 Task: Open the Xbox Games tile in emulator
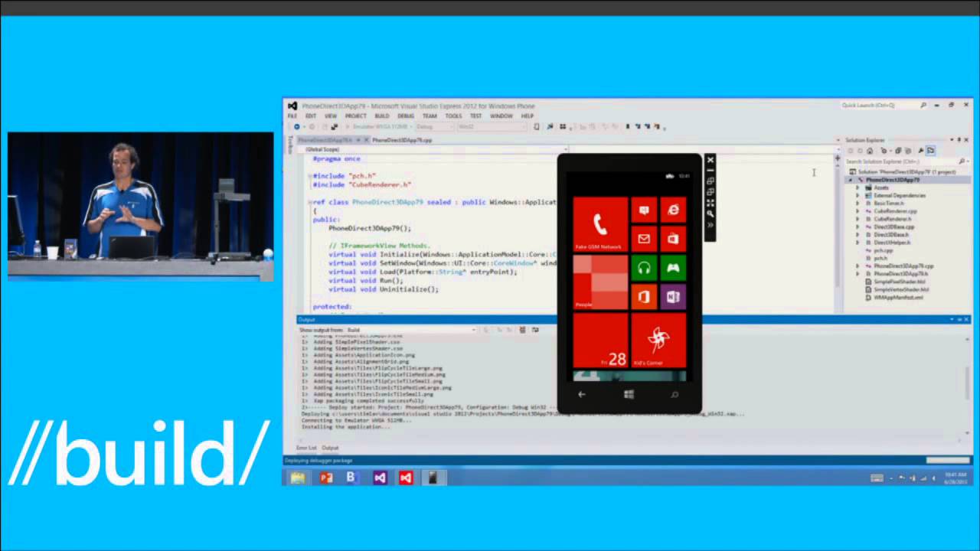[x=672, y=268]
